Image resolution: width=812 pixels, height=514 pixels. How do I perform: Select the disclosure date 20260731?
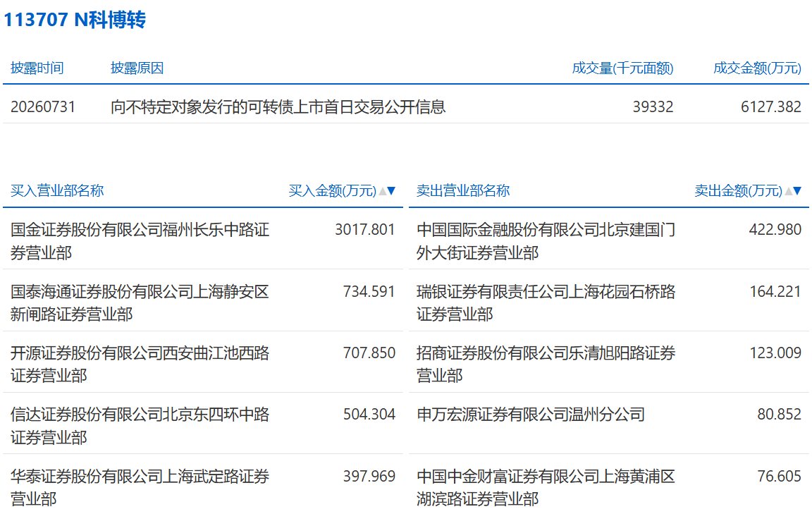43,106
